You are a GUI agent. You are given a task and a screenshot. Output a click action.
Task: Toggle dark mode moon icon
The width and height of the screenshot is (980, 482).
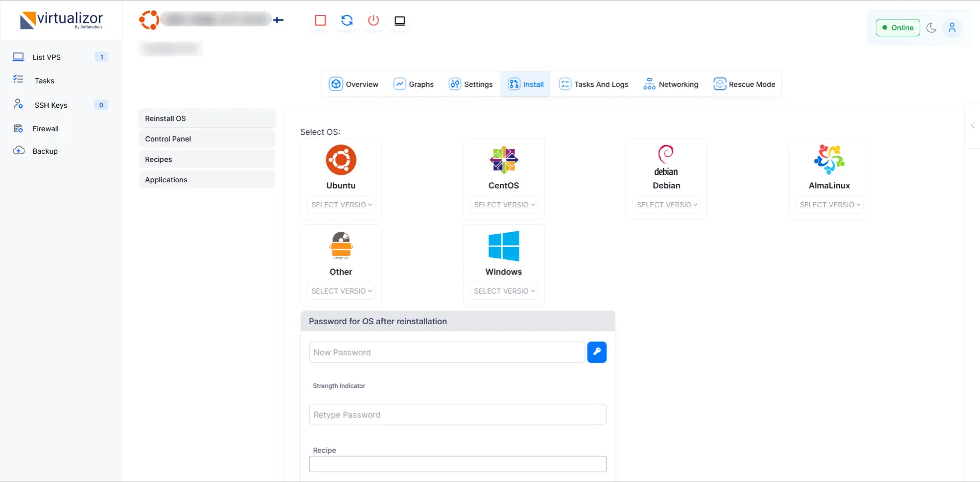[x=931, y=28]
